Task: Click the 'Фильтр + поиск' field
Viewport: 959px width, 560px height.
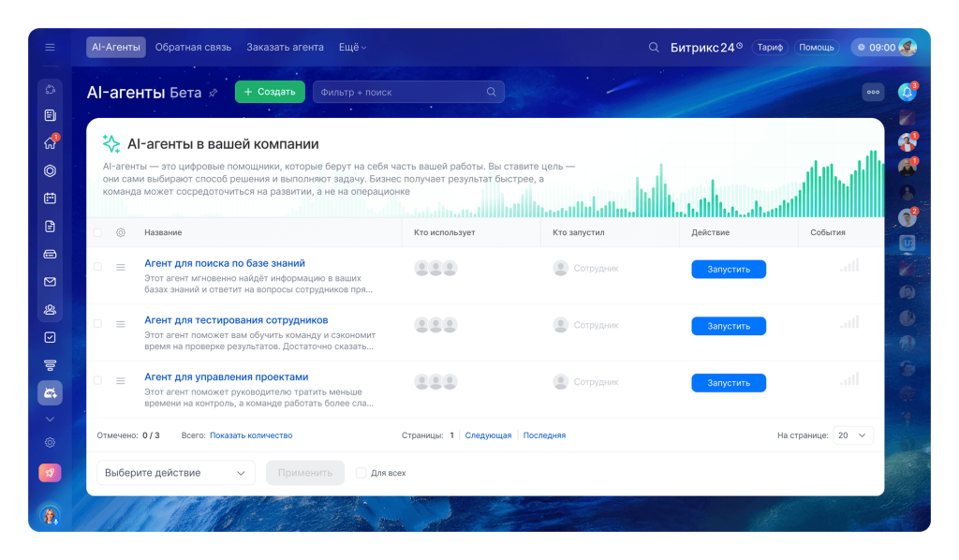Action: tap(408, 92)
